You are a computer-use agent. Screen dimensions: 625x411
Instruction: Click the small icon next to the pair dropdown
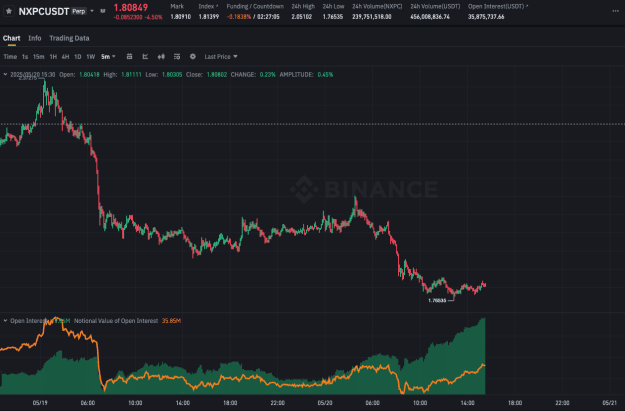(103, 11)
